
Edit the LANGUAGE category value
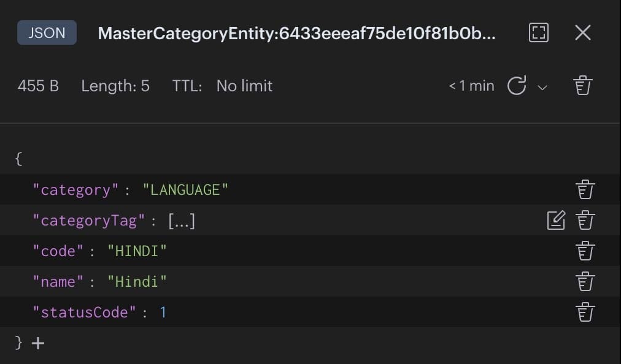186,189
